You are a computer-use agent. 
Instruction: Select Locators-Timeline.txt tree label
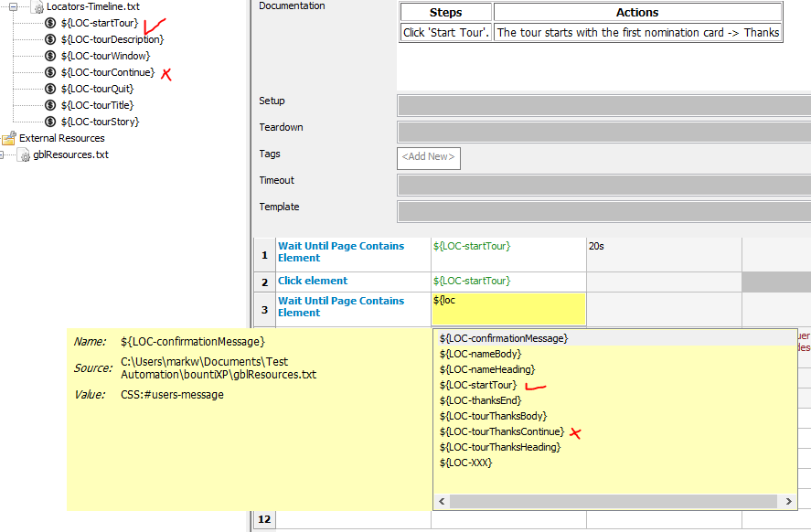(93, 6)
